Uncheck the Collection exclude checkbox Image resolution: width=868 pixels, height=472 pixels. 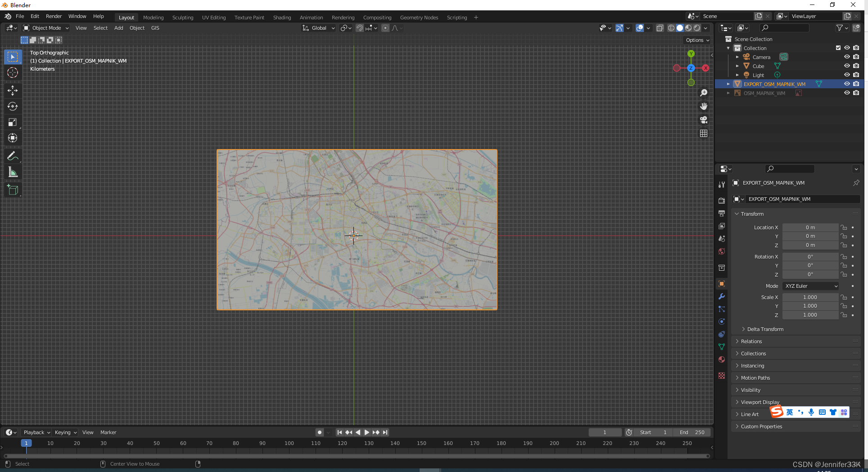click(838, 48)
